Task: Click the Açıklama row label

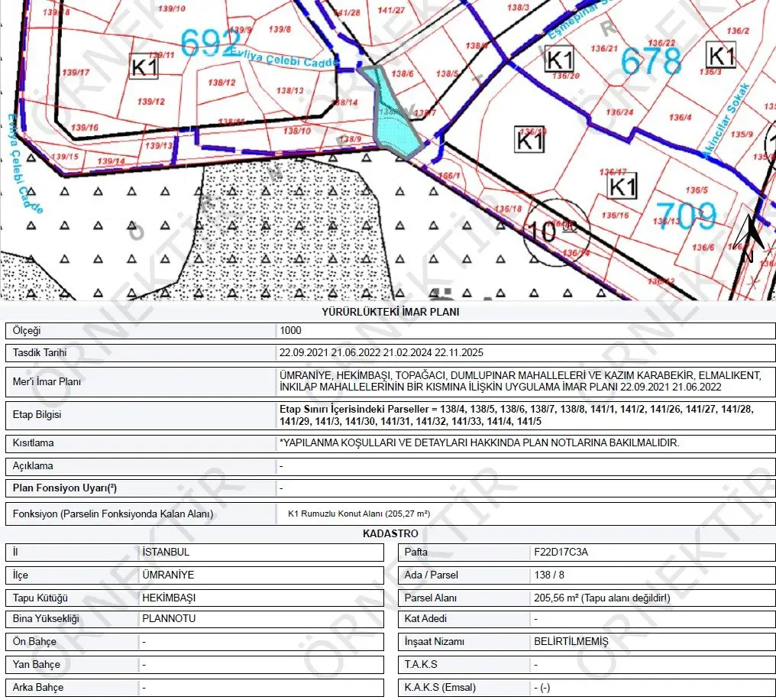Action: [x=33, y=466]
